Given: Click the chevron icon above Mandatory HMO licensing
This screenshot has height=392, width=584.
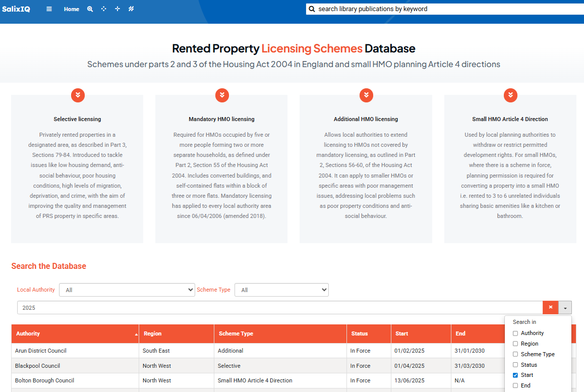Looking at the screenshot, I should (222, 95).
